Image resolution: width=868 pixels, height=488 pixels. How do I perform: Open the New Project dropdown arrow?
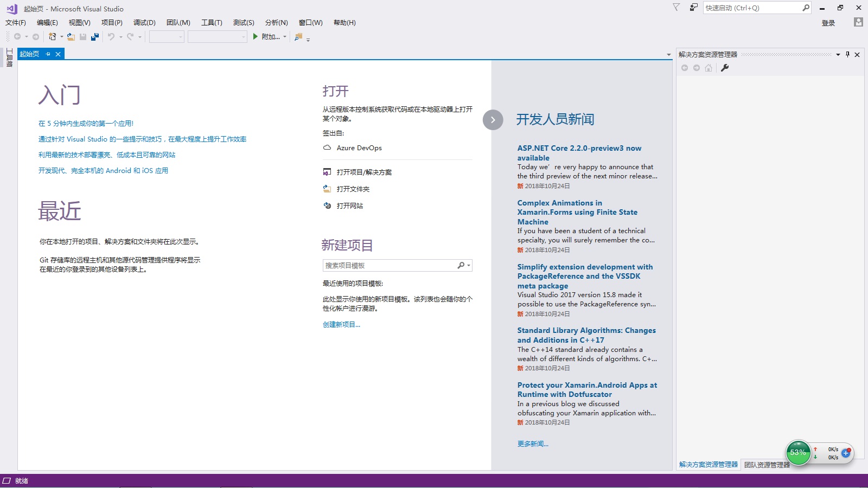point(61,37)
